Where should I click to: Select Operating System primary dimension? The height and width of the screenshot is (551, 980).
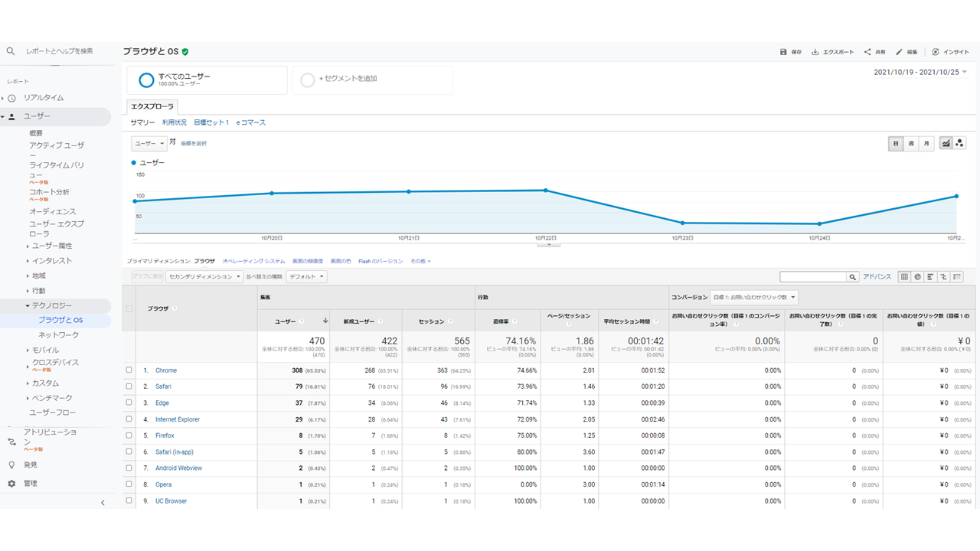(253, 261)
